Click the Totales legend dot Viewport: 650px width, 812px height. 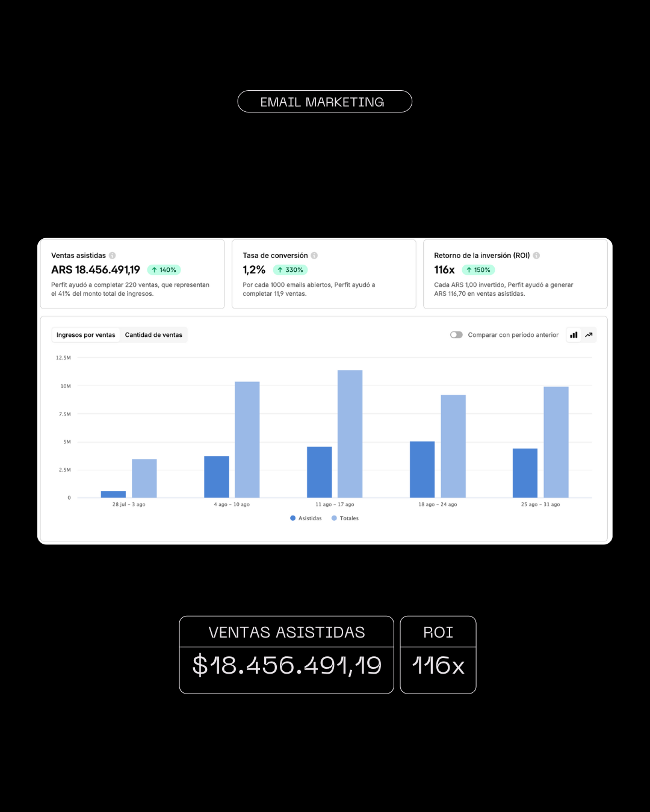[x=334, y=518]
